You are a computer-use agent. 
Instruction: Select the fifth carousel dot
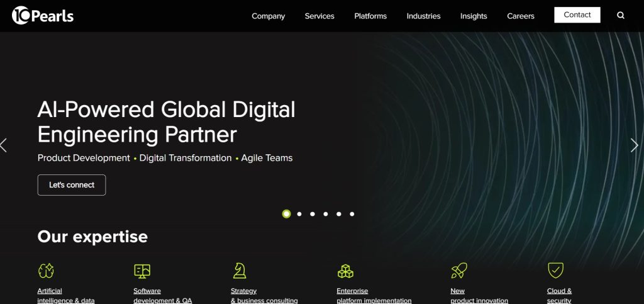pos(339,214)
